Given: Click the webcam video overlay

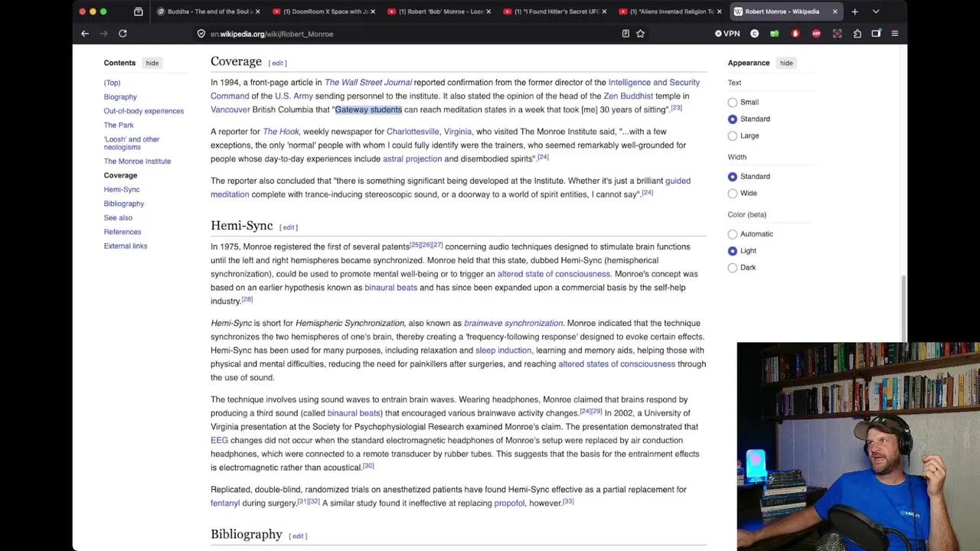Looking at the screenshot, I should [x=858, y=447].
